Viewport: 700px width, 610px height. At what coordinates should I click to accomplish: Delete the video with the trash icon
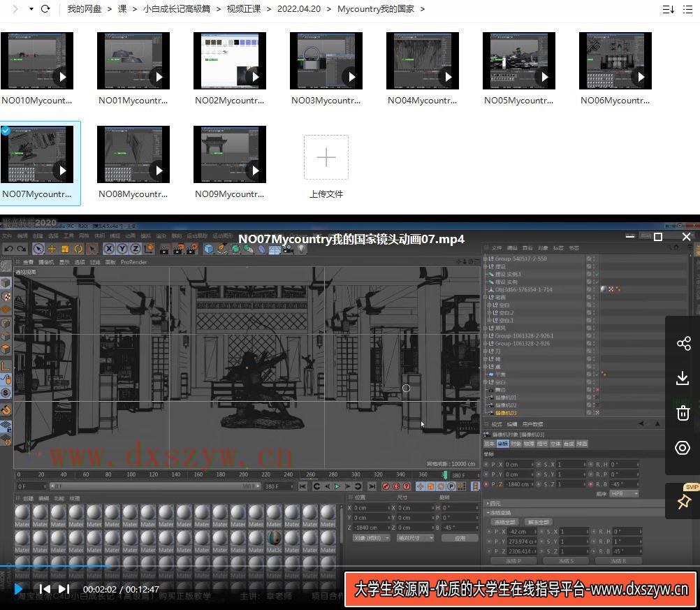click(683, 413)
